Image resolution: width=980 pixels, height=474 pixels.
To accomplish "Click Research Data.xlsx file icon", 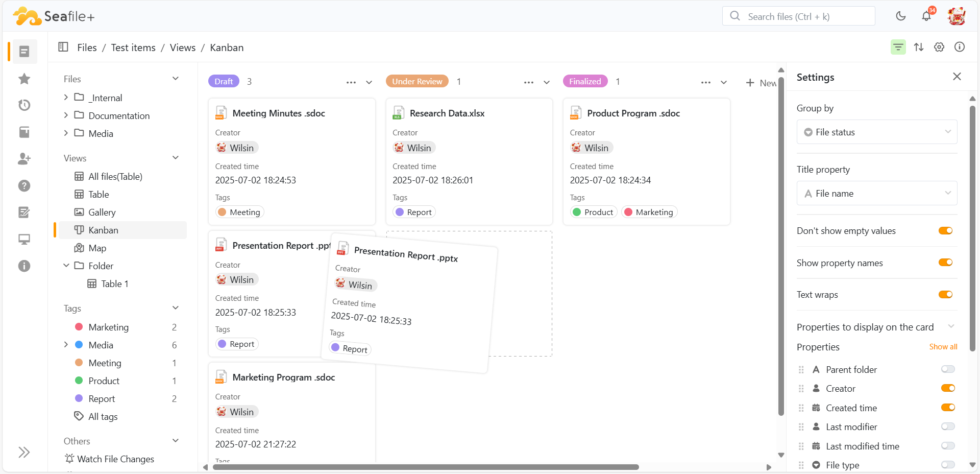I will tap(399, 113).
